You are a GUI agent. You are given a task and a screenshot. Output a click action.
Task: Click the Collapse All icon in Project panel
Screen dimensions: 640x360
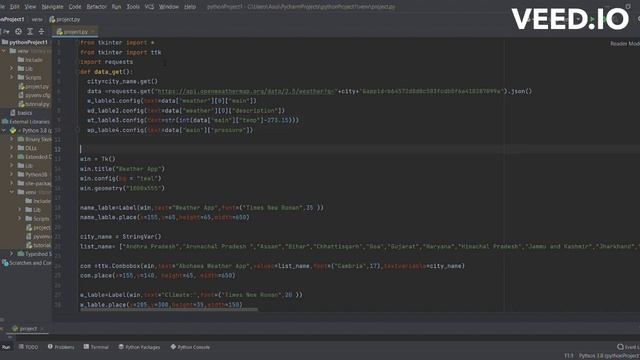point(41,31)
